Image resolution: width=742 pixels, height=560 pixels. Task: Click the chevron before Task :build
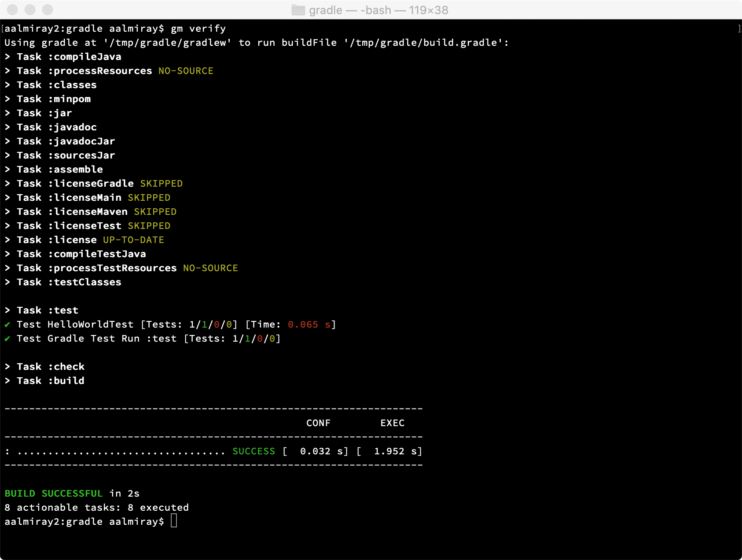(x=7, y=380)
